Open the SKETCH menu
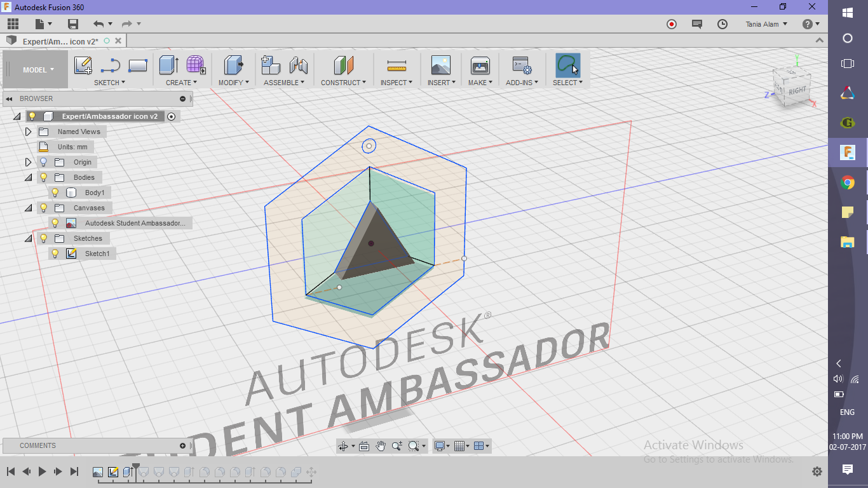 coord(109,83)
